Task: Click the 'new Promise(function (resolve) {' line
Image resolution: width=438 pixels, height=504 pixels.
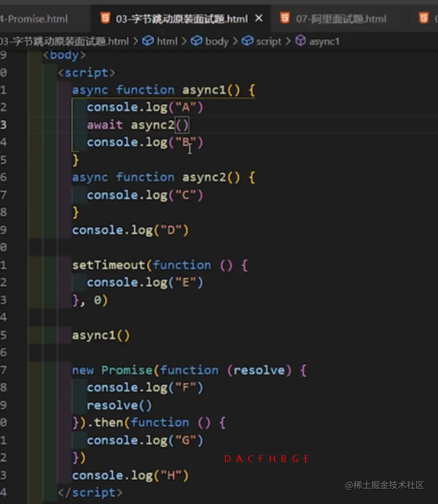Action: (189, 370)
